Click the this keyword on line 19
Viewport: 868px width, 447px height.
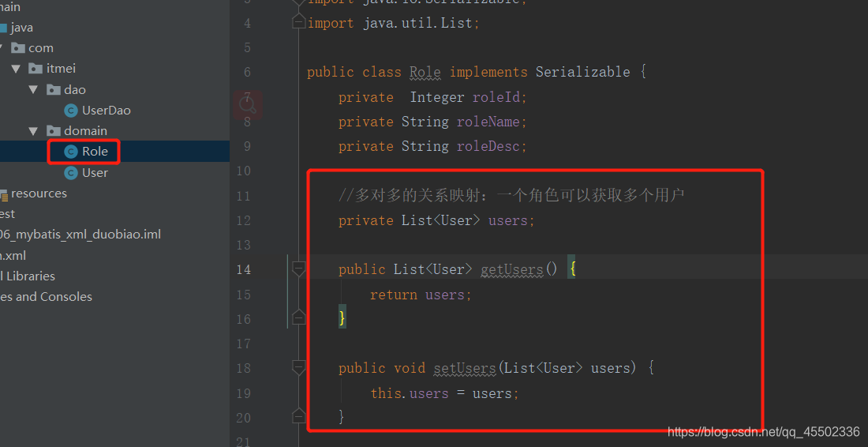tap(386, 393)
